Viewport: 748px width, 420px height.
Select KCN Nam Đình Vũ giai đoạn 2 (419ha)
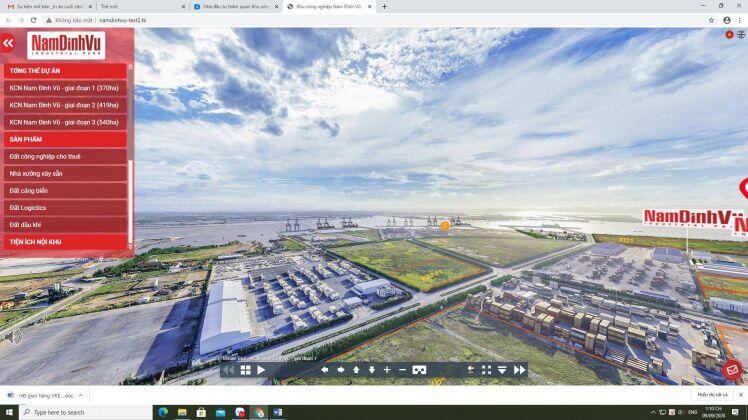(x=65, y=105)
